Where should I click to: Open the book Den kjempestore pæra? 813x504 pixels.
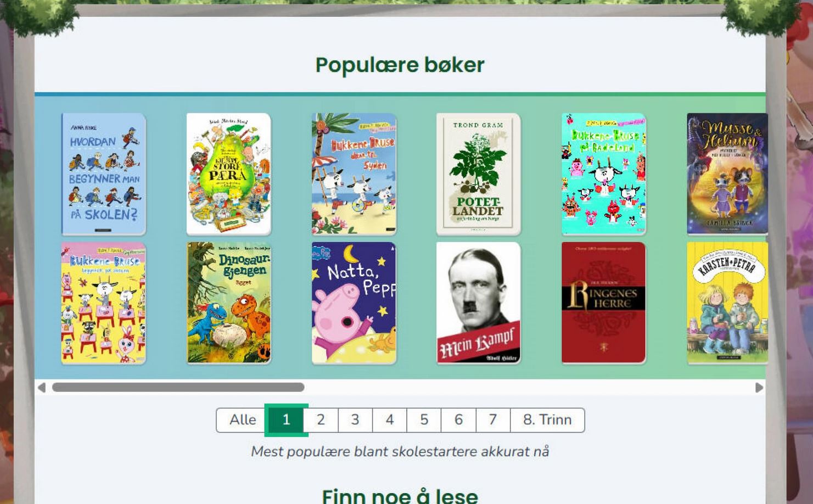pyautogui.click(x=229, y=174)
